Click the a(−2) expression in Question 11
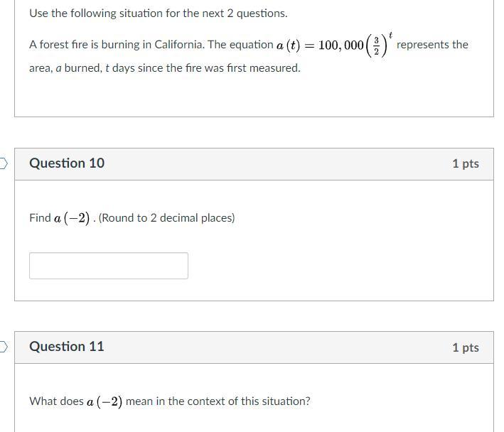The image size is (504, 432). pyautogui.click(x=104, y=401)
